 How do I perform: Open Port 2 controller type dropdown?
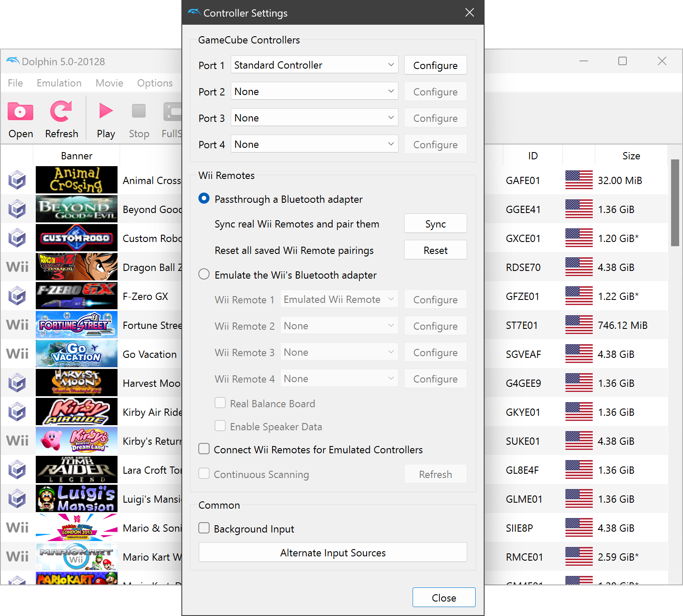coord(315,91)
